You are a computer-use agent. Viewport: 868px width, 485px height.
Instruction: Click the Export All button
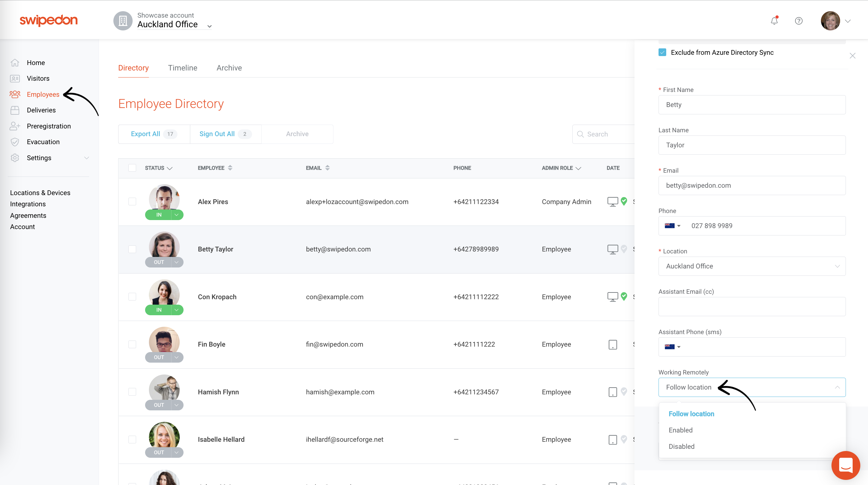click(x=154, y=134)
